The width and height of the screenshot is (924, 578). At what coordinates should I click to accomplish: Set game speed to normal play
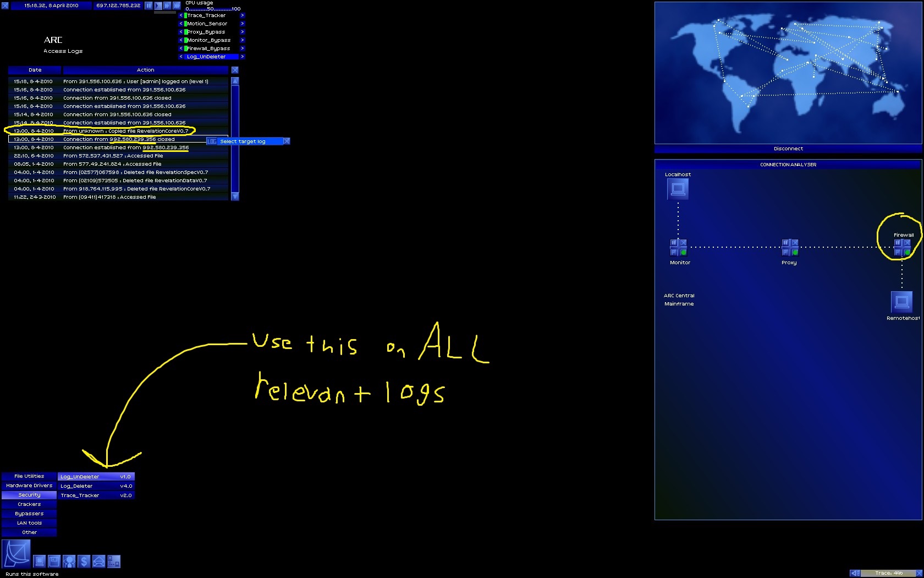pyautogui.click(x=158, y=6)
